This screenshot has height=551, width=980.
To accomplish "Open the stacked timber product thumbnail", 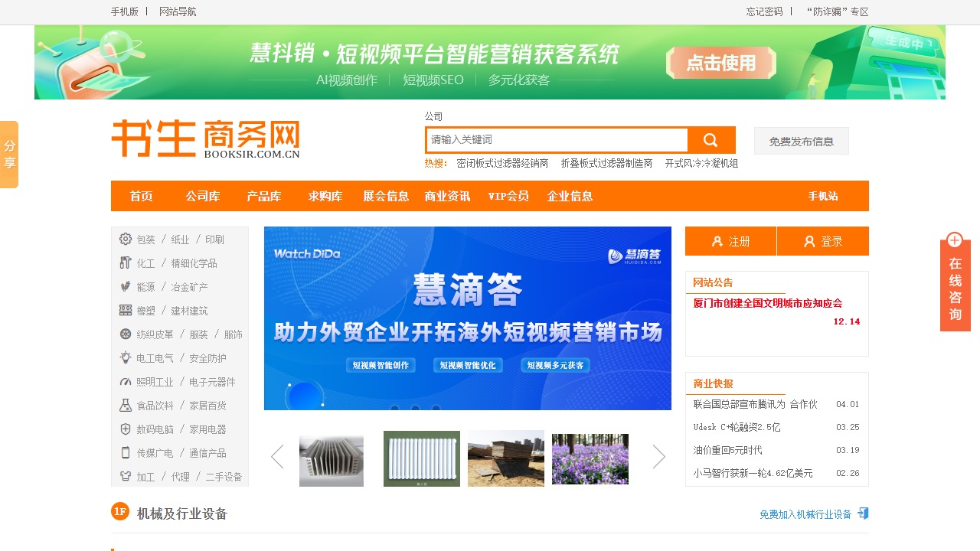I will pos(506,458).
